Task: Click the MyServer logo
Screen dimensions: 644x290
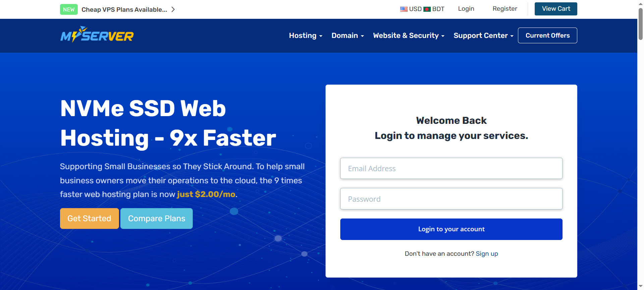Action: (x=97, y=35)
